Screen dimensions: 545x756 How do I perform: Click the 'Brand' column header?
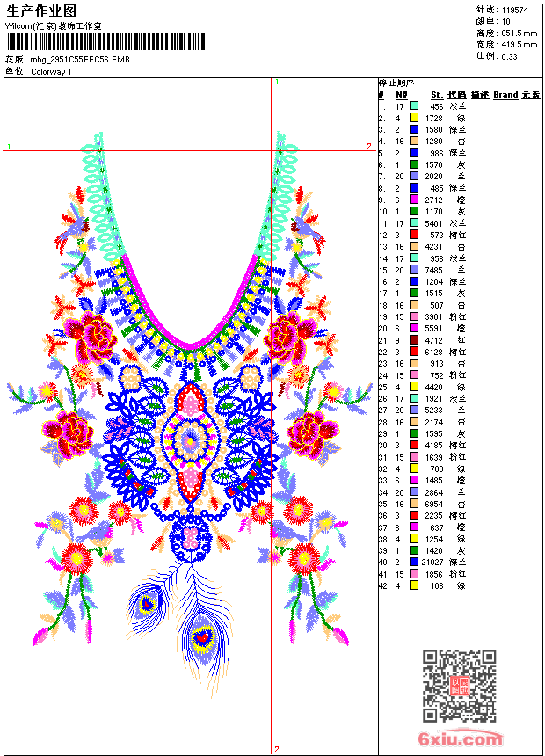point(505,95)
